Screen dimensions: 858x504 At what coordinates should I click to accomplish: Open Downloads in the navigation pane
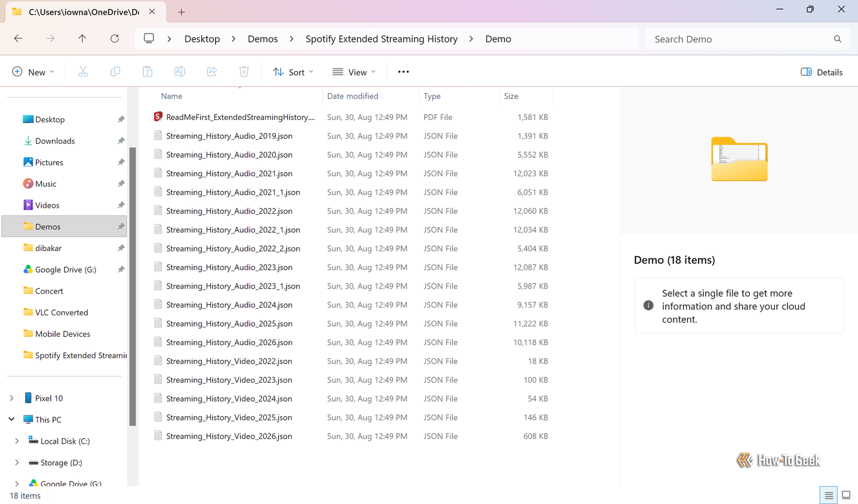tap(55, 141)
